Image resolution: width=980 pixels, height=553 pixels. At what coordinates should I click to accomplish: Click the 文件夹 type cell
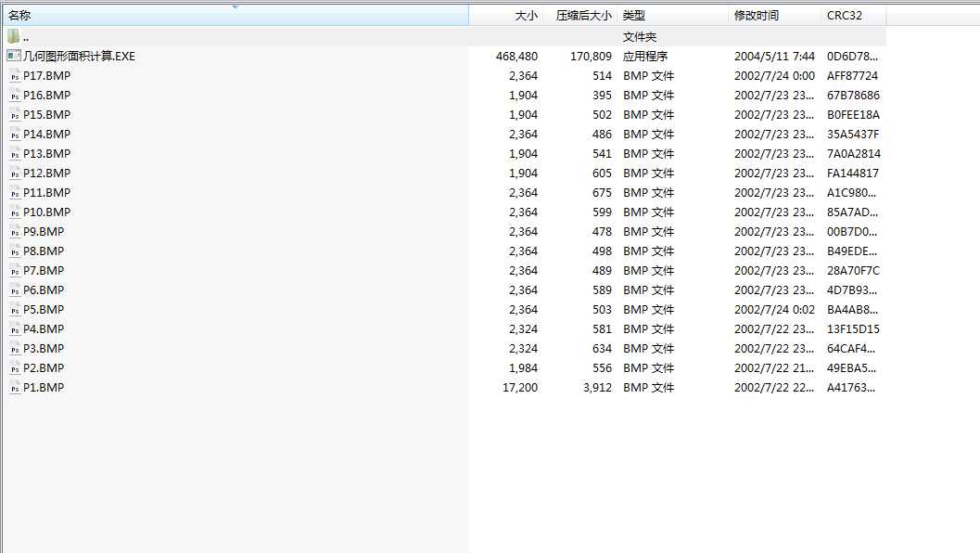pos(640,37)
